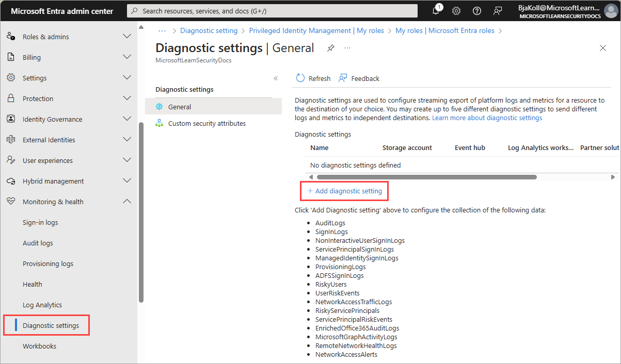
Task: Open the more options ellipsis beside title
Action: pyautogui.click(x=347, y=48)
